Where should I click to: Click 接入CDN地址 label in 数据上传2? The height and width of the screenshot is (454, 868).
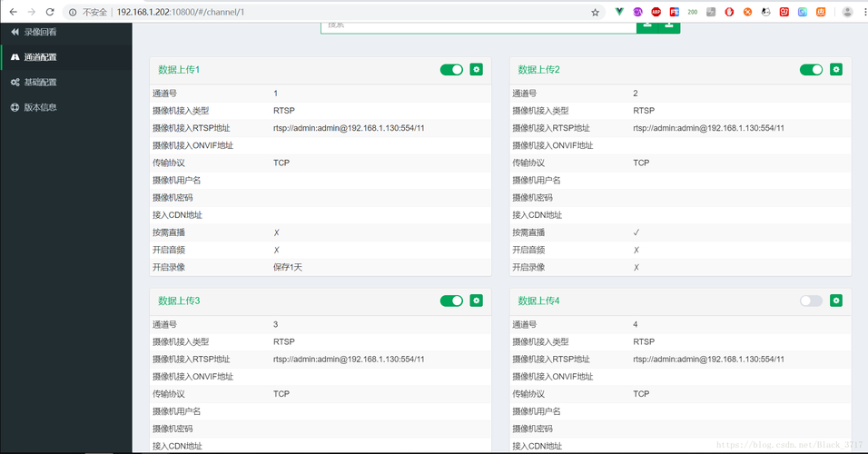click(x=537, y=215)
